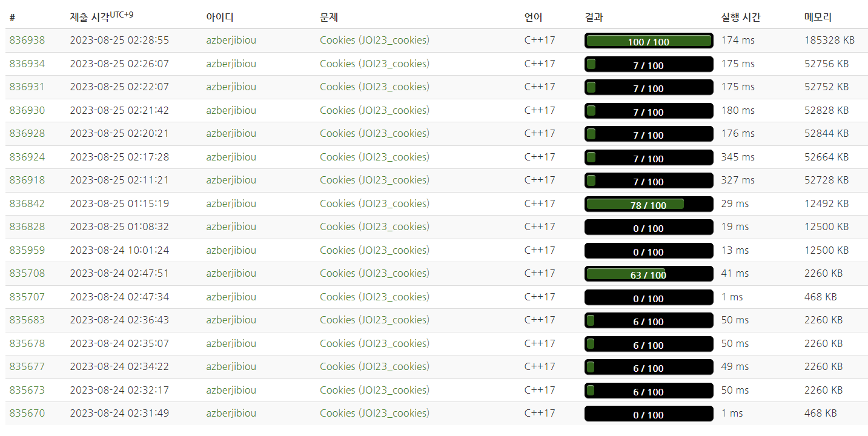Click the 78 / 100 result bar
Viewport: 868px width, 436px height.
649,204
